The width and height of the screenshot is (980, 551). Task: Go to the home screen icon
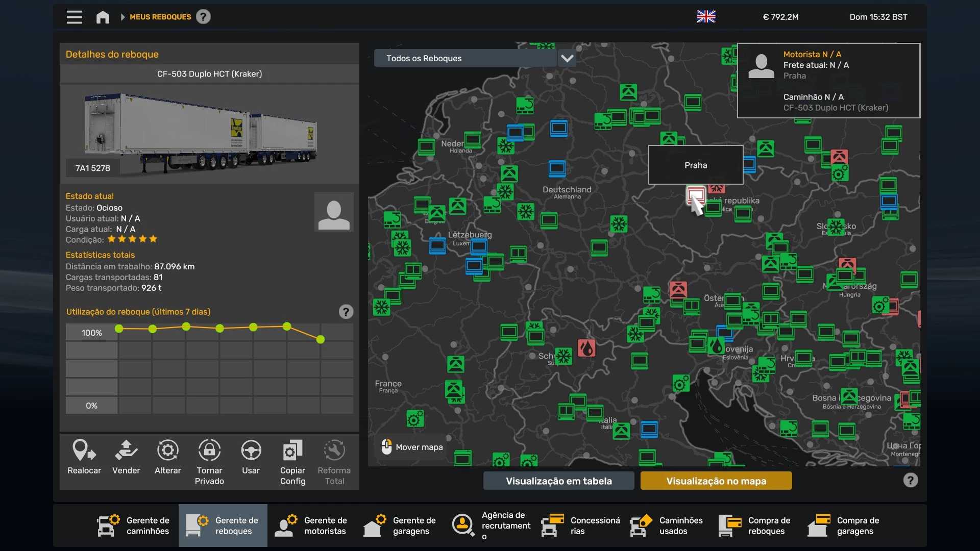click(103, 17)
